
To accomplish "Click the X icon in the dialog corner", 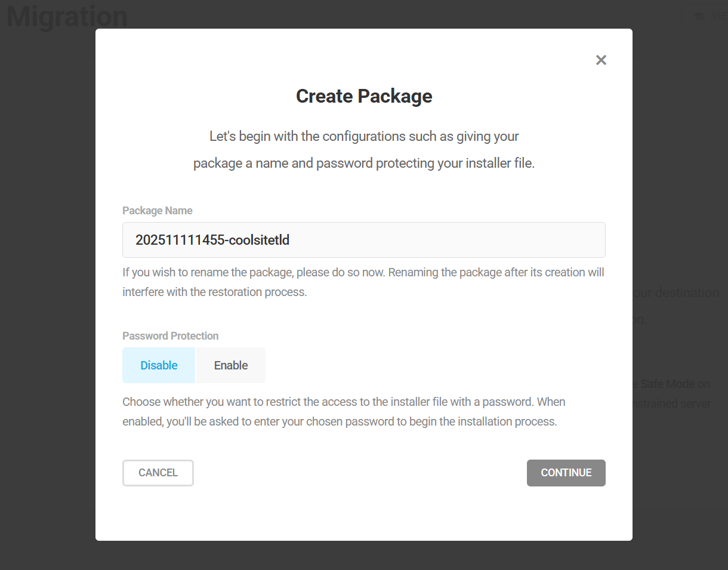I will [601, 60].
